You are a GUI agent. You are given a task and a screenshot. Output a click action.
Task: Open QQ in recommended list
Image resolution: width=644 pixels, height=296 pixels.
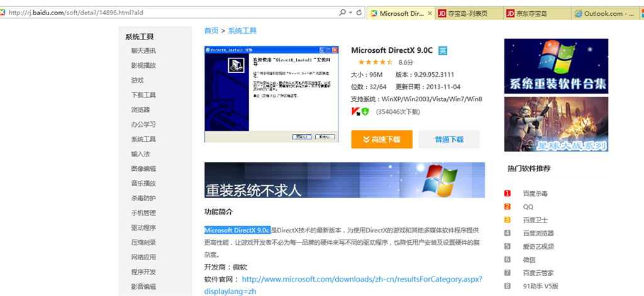point(528,207)
